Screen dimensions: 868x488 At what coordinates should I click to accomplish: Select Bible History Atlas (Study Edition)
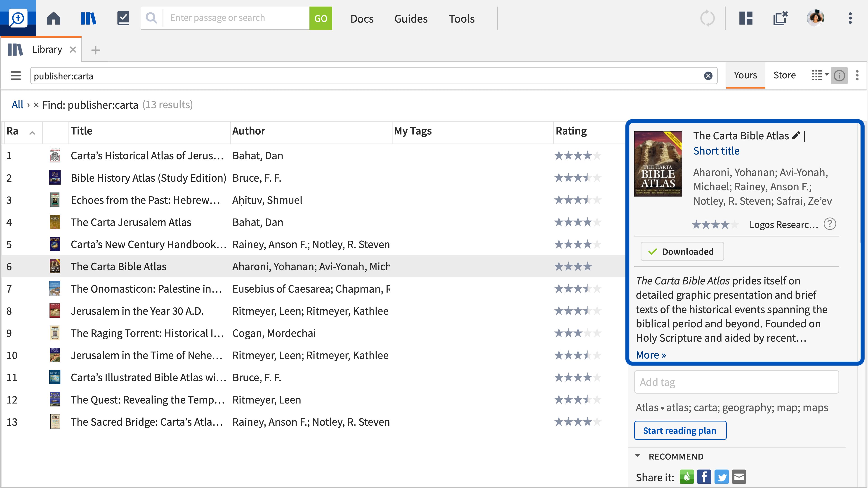313,178
